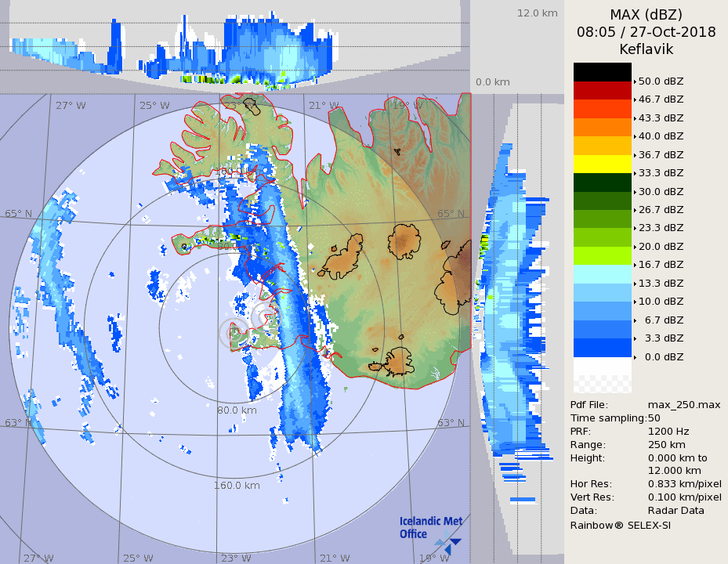Select the 12.0 km height label
The height and width of the screenshot is (564, 728).
coord(537,13)
